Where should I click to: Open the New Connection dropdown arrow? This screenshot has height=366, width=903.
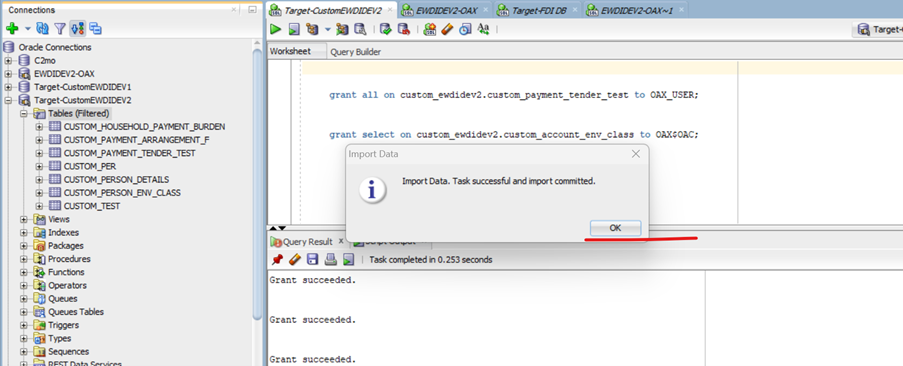pyautogui.click(x=27, y=28)
